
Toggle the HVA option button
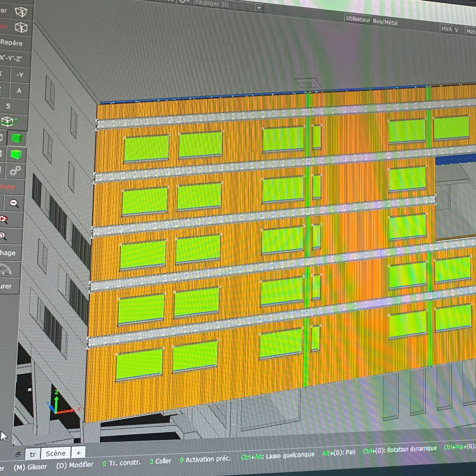coord(447,29)
